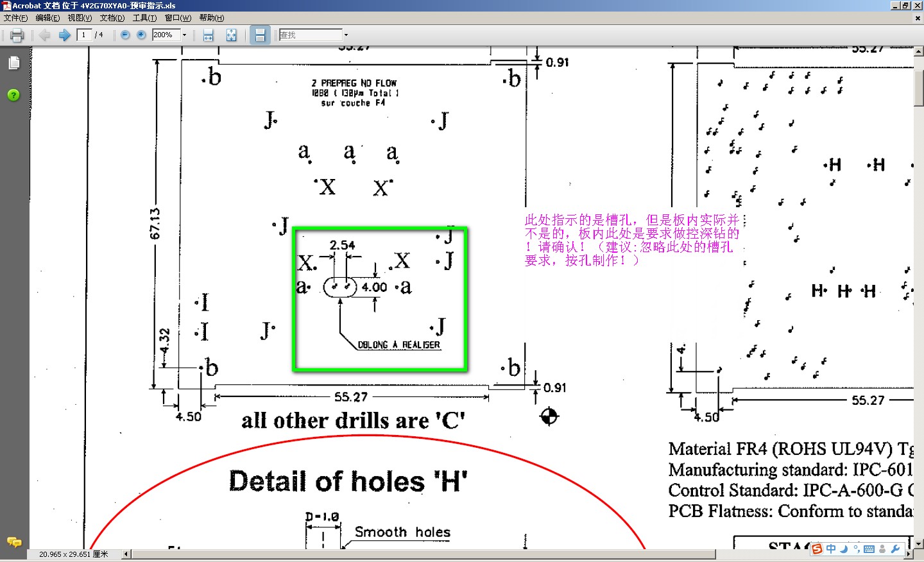Click the '2 PREPREG NO FLOW' note
924x562 pixels.
tap(354, 83)
